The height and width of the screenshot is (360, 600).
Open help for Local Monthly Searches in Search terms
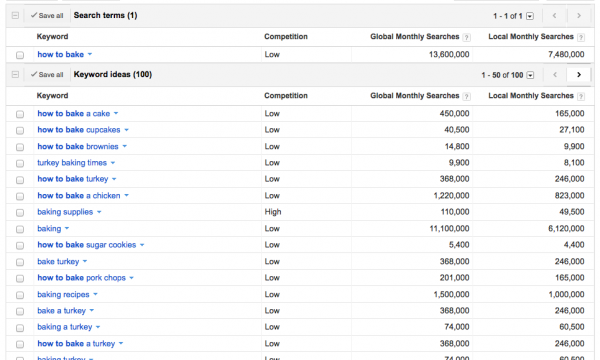(581, 37)
